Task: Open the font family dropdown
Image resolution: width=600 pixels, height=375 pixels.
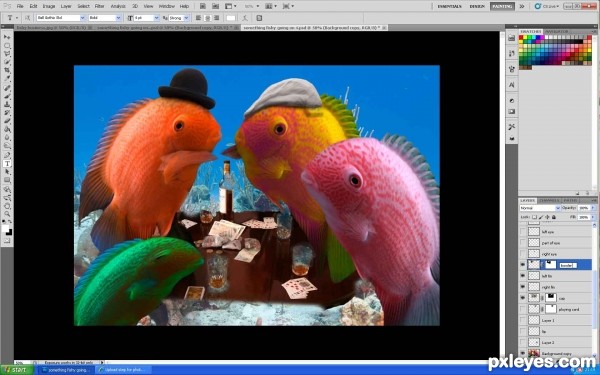Action: (x=82, y=18)
